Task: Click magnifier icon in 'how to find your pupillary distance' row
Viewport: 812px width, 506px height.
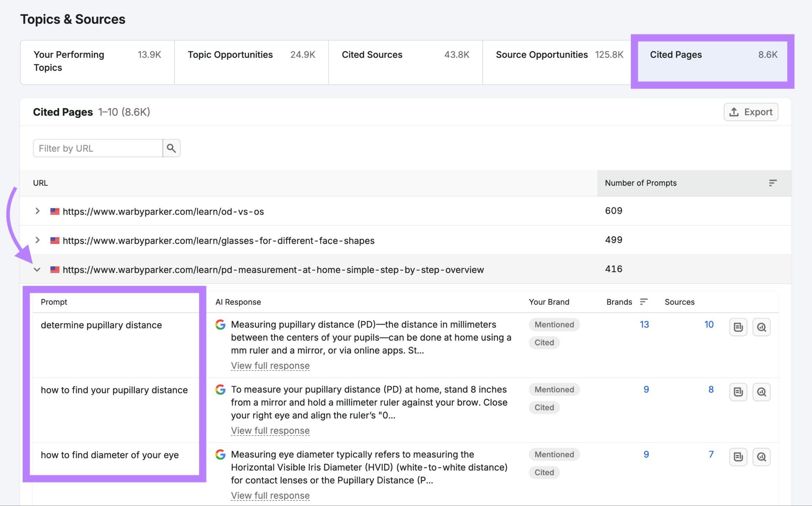Action: click(761, 392)
